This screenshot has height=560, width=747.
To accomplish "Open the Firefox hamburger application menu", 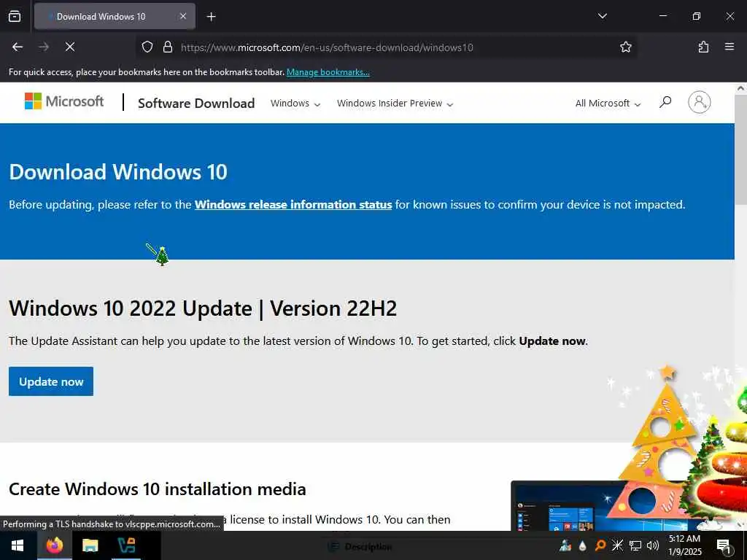I will [729, 47].
